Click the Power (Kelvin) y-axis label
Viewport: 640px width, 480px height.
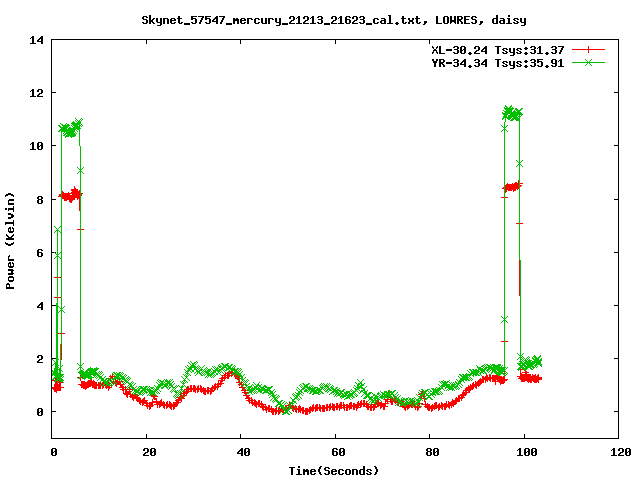10,241
